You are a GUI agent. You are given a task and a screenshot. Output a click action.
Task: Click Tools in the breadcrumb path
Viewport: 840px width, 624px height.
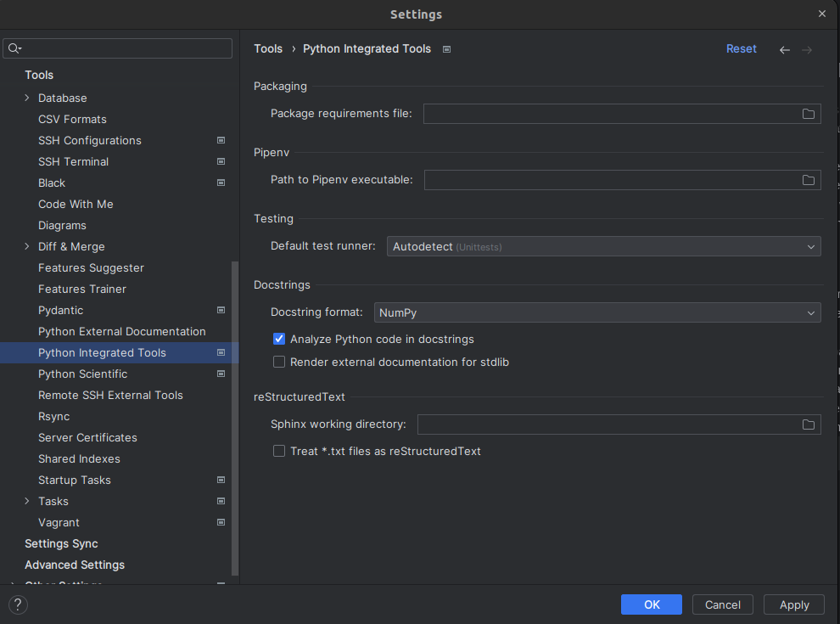coord(268,48)
